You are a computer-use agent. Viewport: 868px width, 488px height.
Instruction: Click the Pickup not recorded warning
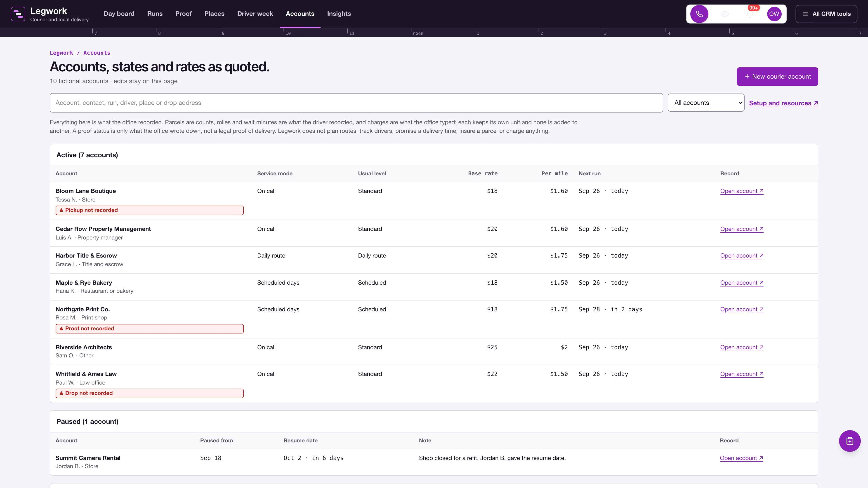click(149, 210)
